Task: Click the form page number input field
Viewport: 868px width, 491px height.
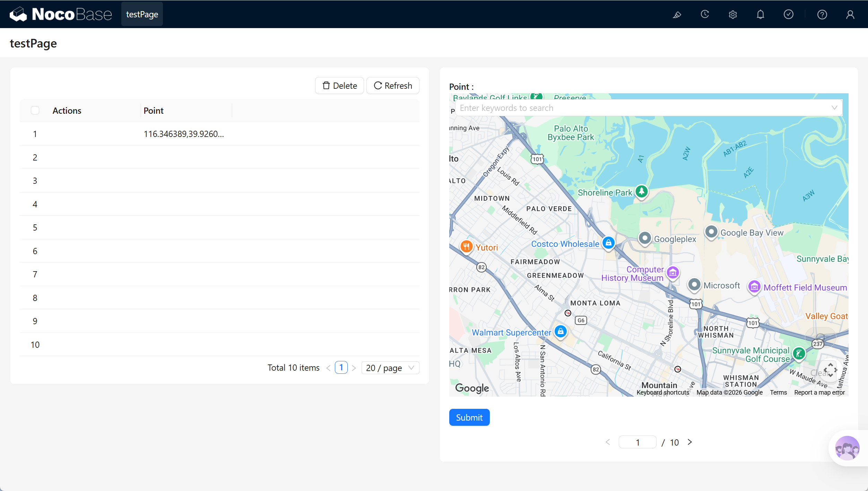Action: click(637, 442)
